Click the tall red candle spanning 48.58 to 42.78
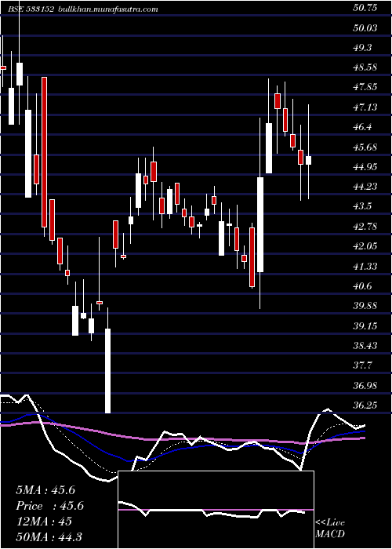This screenshot has width=392, height=549. tap(44, 152)
